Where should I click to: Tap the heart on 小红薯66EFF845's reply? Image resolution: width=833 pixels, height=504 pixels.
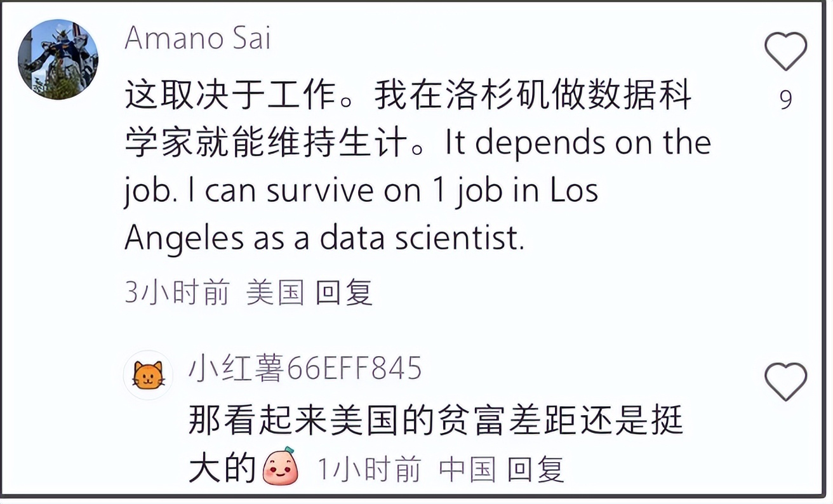tap(785, 382)
